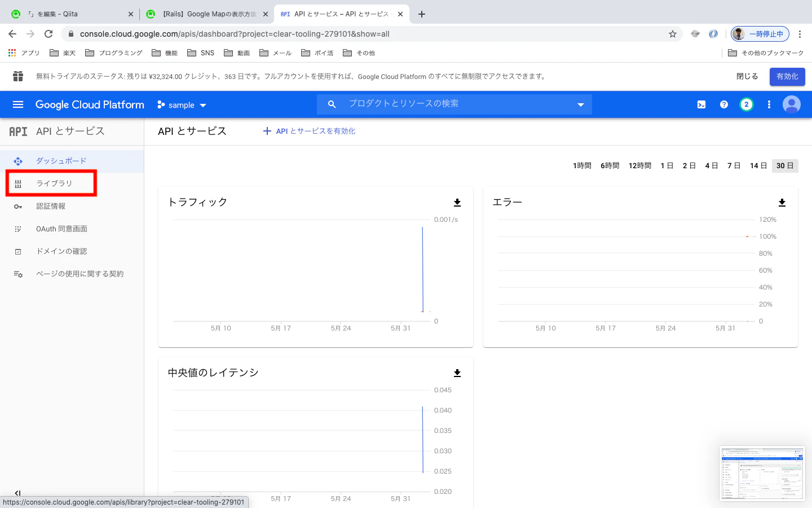812x508 pixels.
Task: Open the hamburger navigation menu
Action: pos(18,104)
